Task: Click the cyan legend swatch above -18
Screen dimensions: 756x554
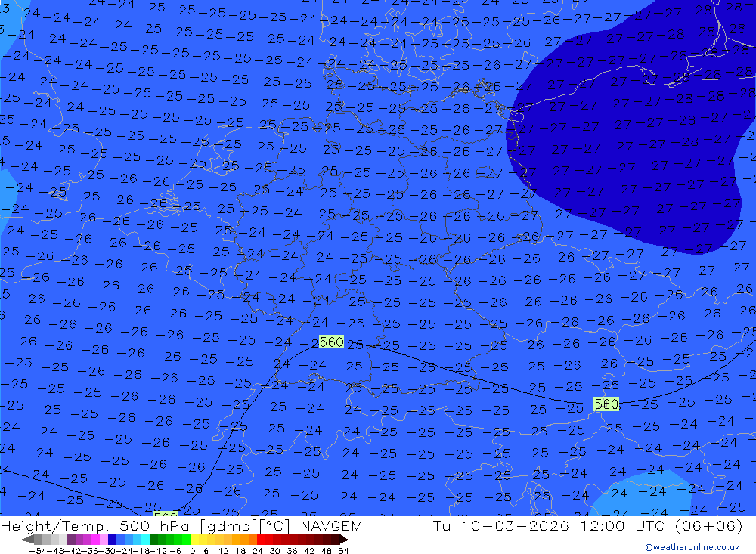Action: click(x=145, y=539)
